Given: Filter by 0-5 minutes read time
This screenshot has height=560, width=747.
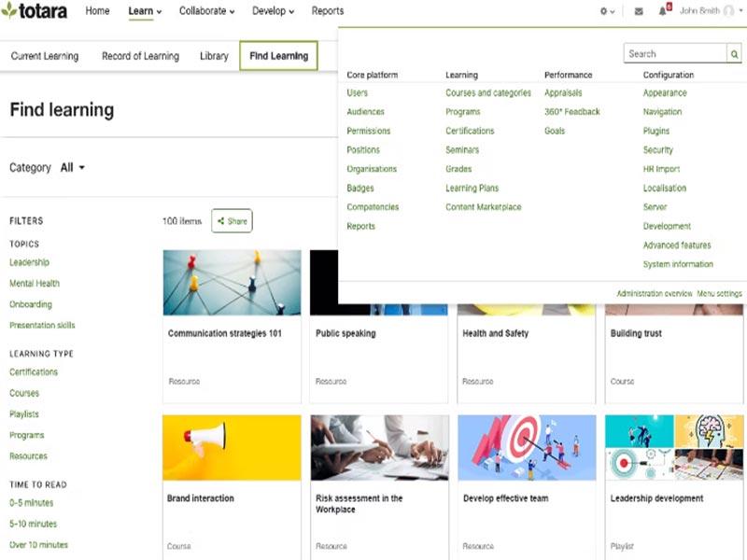Looking at the screenshot, I should click(33, 503).
